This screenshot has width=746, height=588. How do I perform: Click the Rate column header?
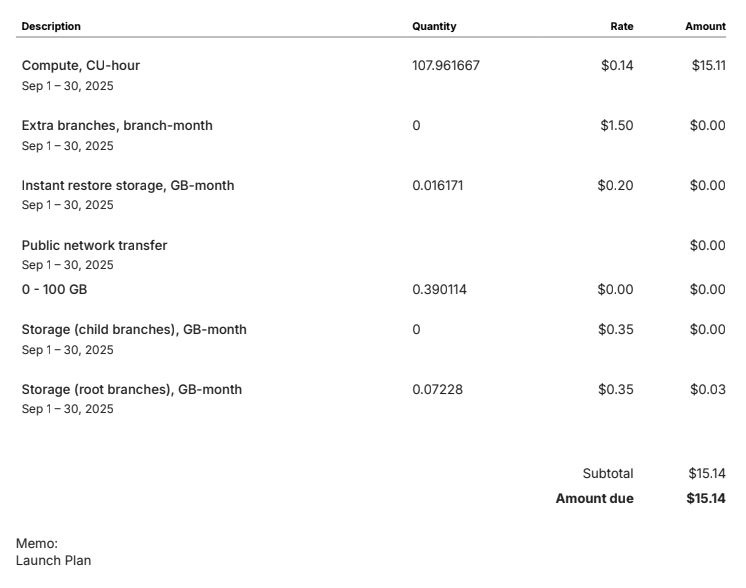point(621,26)
